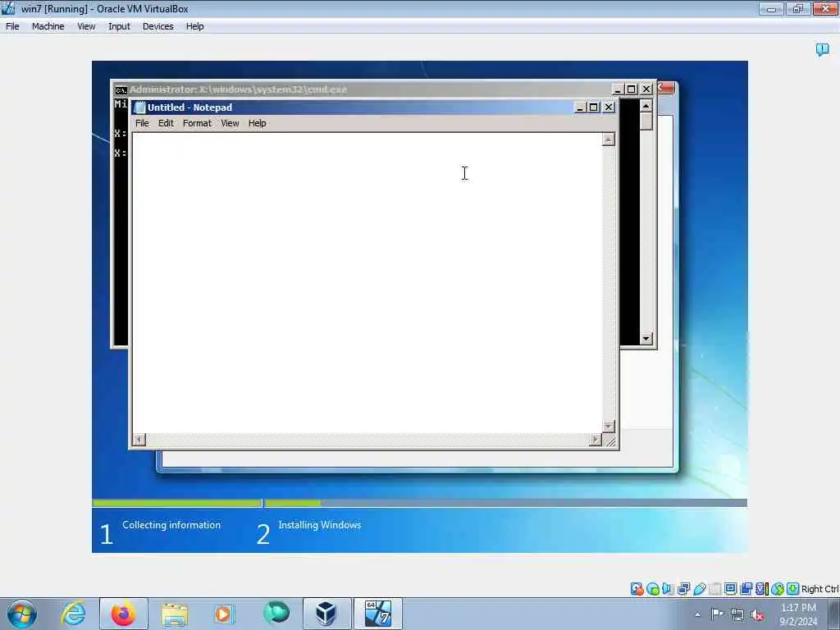Click the Notepad title bar icon
840x630 pixels.
[139, 107]
